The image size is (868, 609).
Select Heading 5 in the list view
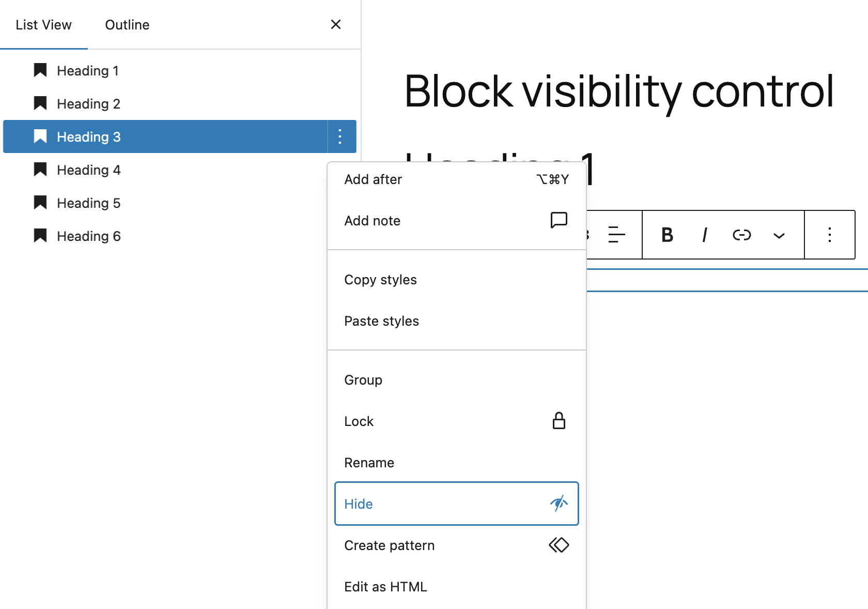pos(88,203)
